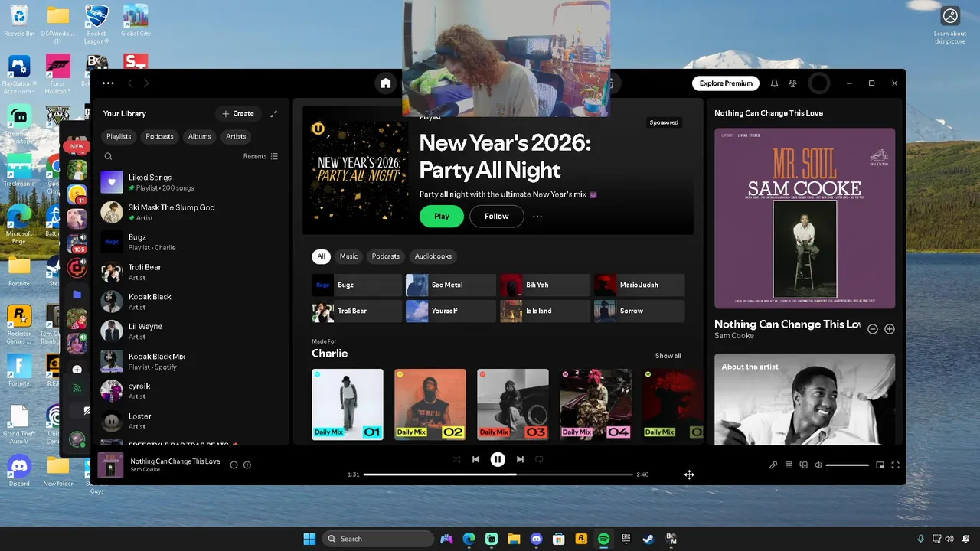Select the Audiobooks filter

[x=433, y=256]
